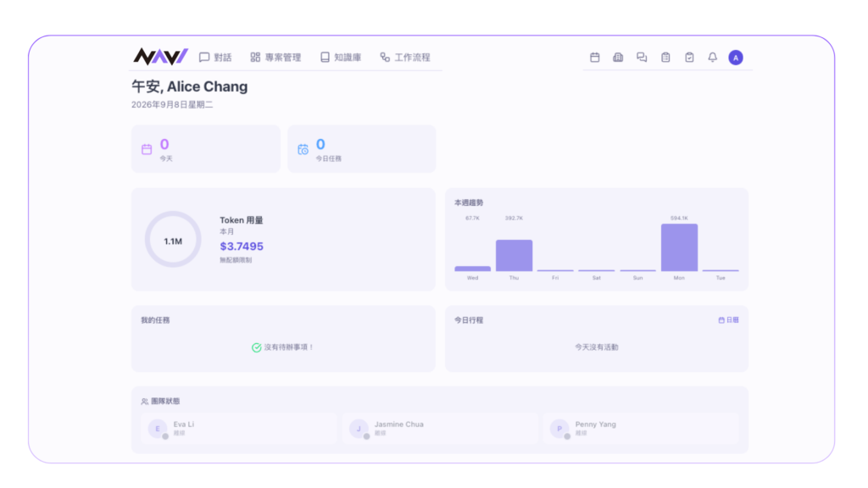Open the 日曆 link in 今日行程
The width and height of the screenshot is (868, 488).
tap(728, 319)
